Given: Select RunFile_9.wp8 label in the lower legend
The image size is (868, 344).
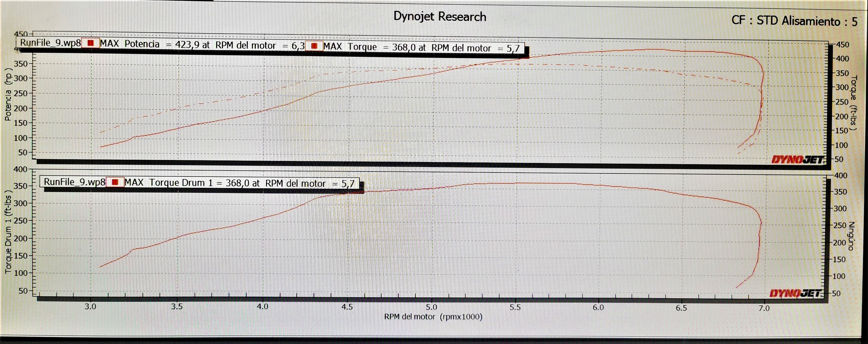Looking at the screenshot, I should point(74,182).
